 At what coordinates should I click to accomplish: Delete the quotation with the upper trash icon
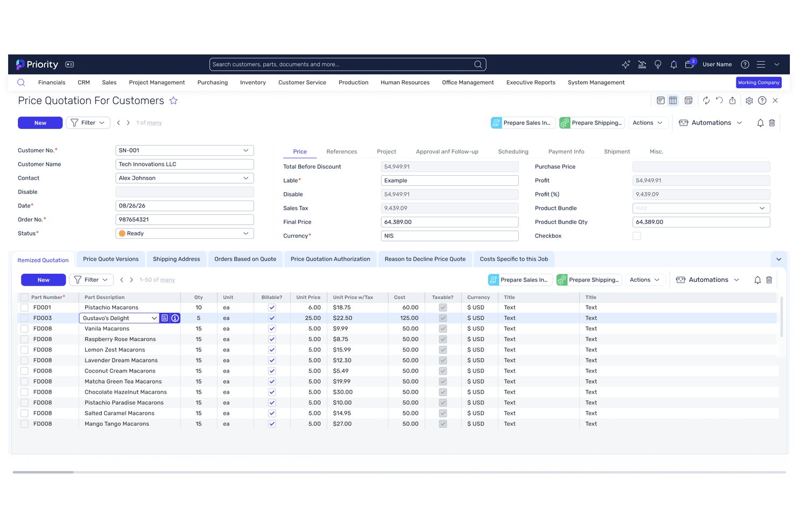(x=772, y=123)
